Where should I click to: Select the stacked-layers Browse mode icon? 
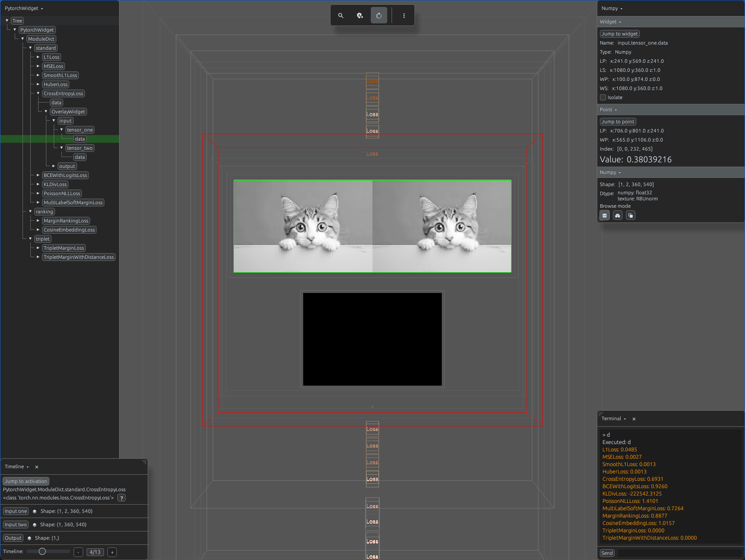[631, 216]
